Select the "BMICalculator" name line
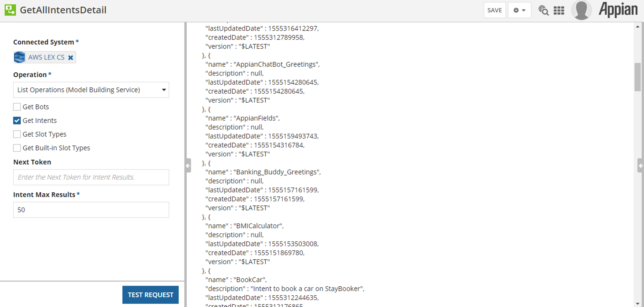The width and height of the screenshot is (644, 307). (245, 226)
